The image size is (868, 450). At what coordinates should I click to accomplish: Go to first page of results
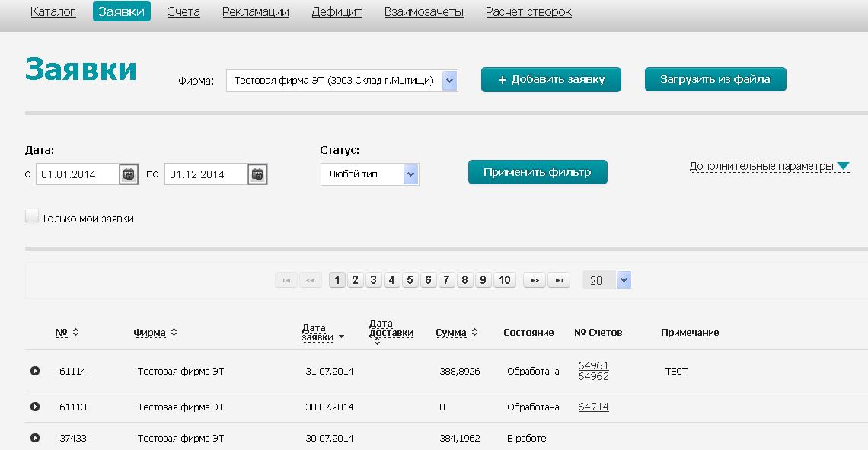tap(286, 280)
